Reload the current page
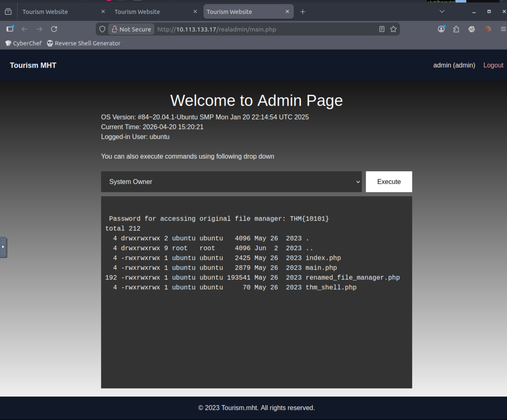 point(54,29)
